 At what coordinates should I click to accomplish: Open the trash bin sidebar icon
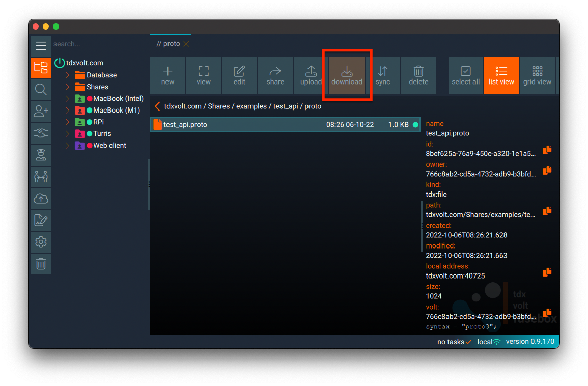(41, 264)
